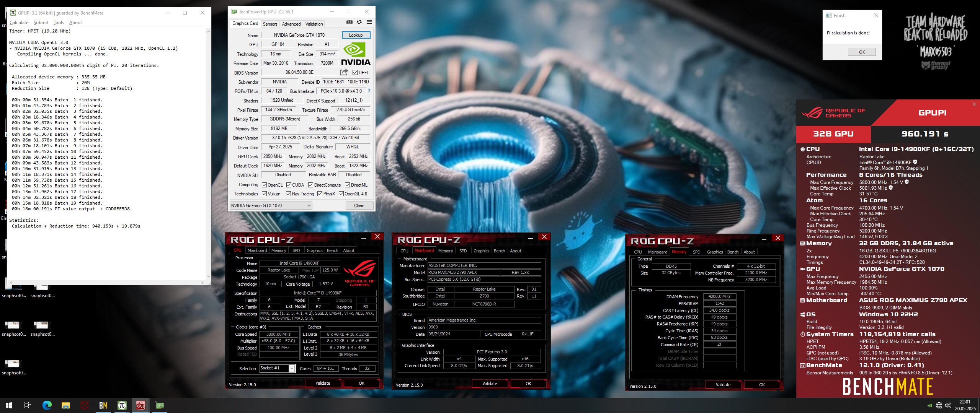The image size is (980, 413).
Task: Open the GPU-Z hamburger menu icon
Action: point(369,22)
